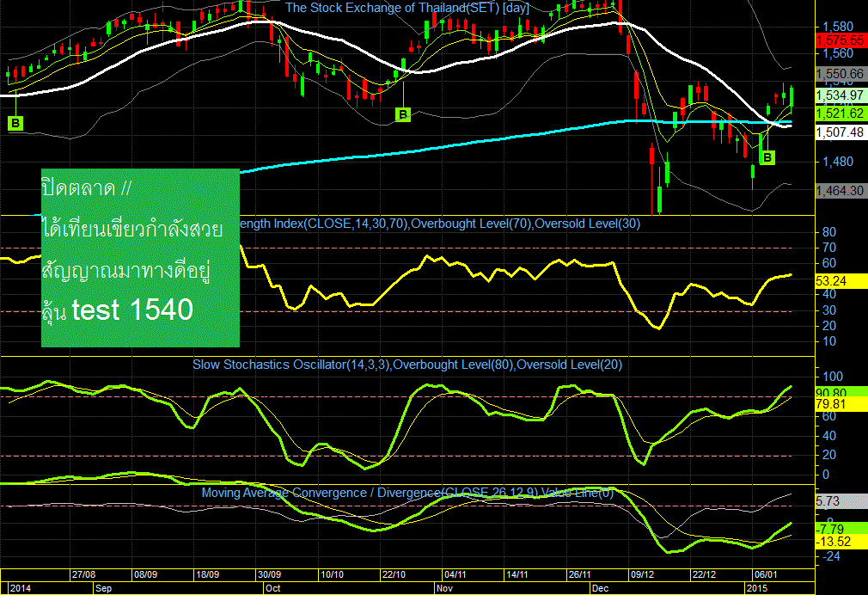This screenshot has width=868, height=595.
Task: Click the yellow MACD signal value -13.52
Action: pyautogui.click(x=840, y=542)
